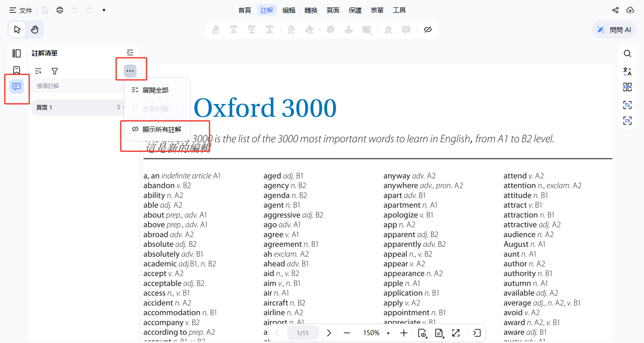Viewport: 644px width, 343px height.
Task: Click the filter annotations funnel icon
Action: [55, 71]
